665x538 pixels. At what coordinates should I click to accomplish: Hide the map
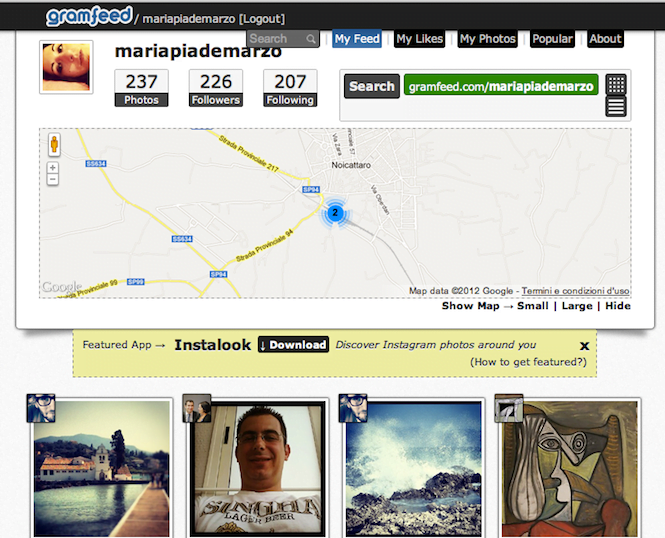click(x=618, y=306)
